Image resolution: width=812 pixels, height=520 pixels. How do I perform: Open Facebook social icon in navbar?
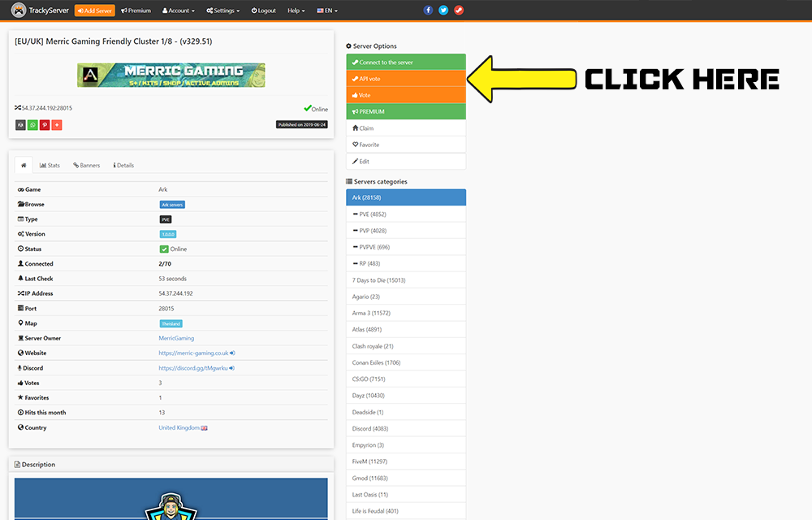428,11
